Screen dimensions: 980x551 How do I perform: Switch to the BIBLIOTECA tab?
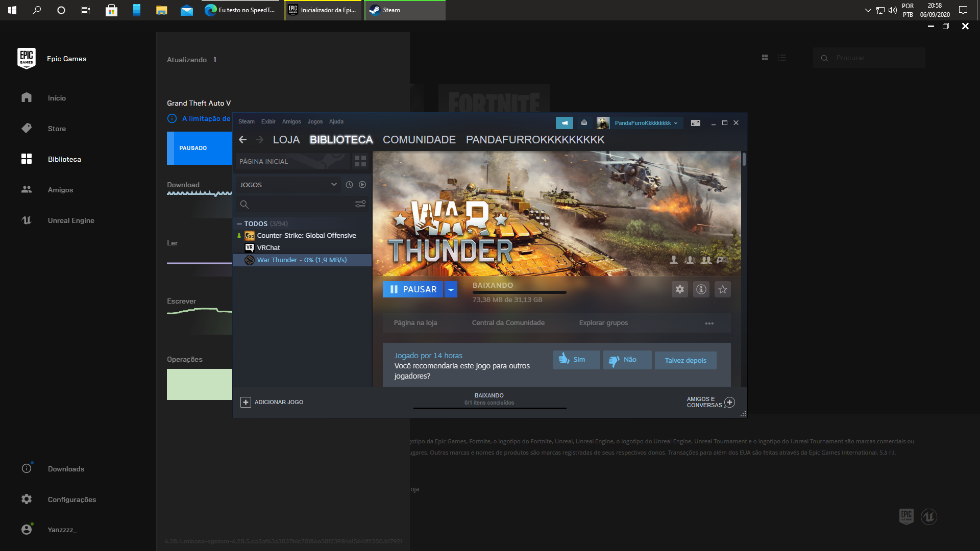pos(341,139)
